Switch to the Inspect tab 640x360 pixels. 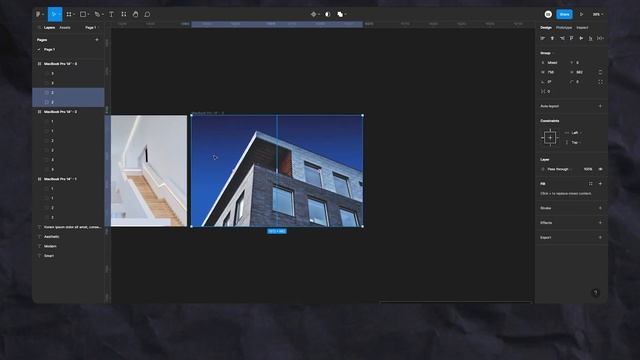tap(582, 28)
